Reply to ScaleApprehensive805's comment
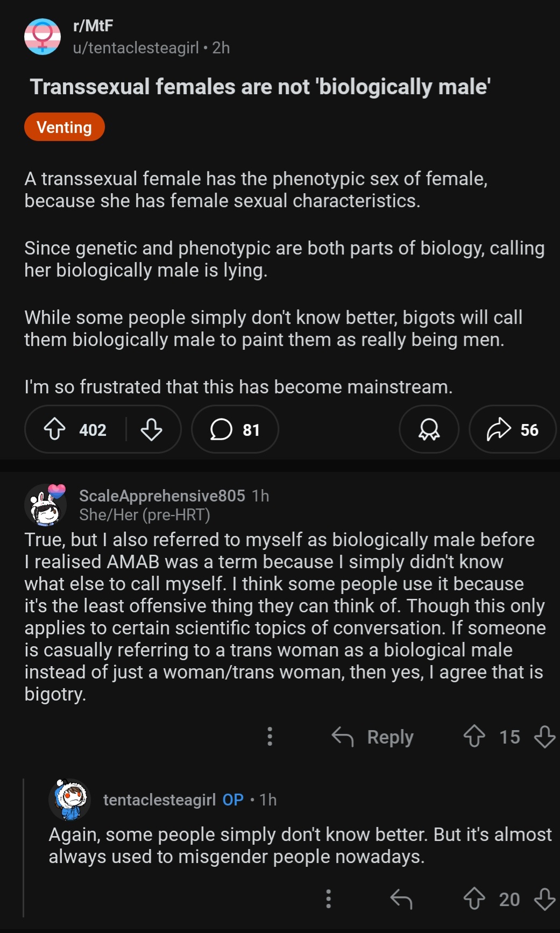Viewport: 560px width, 933px height. pos(373,737)
